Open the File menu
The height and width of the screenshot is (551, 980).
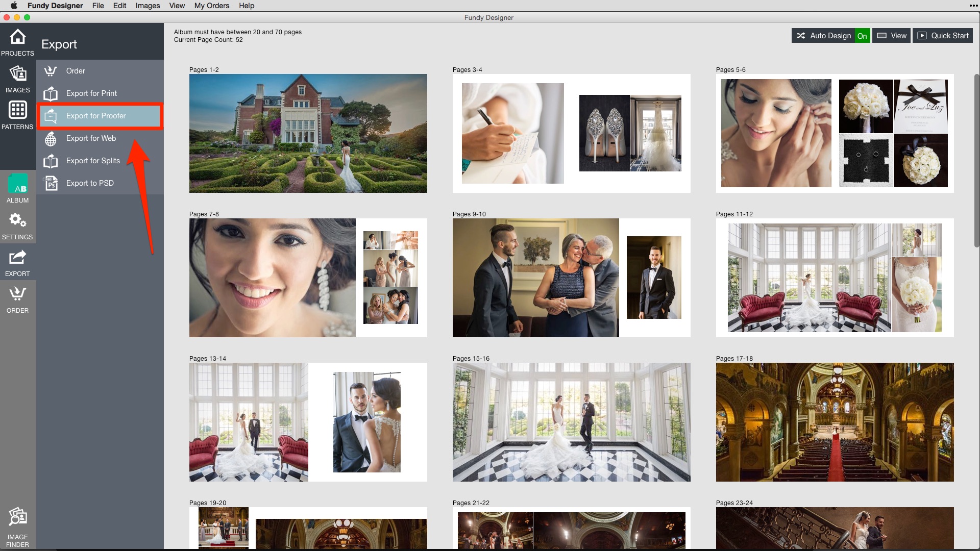click(x=98, y=6)
